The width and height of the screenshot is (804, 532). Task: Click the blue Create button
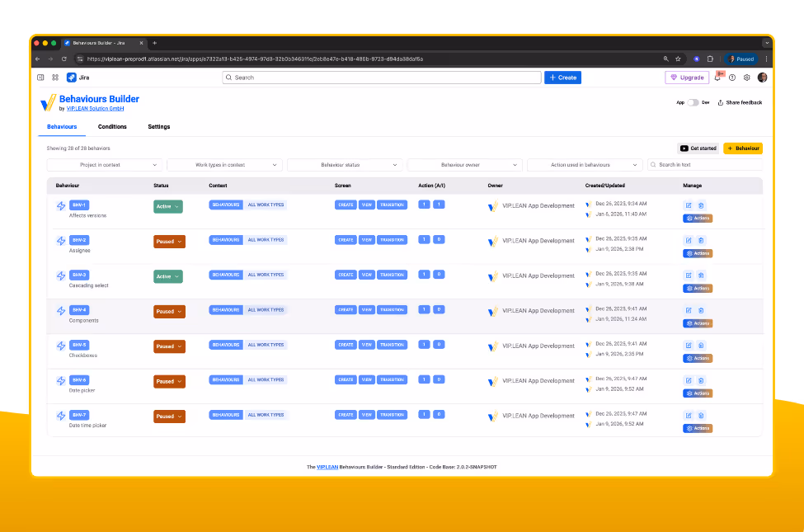click(x=562, y=78)
